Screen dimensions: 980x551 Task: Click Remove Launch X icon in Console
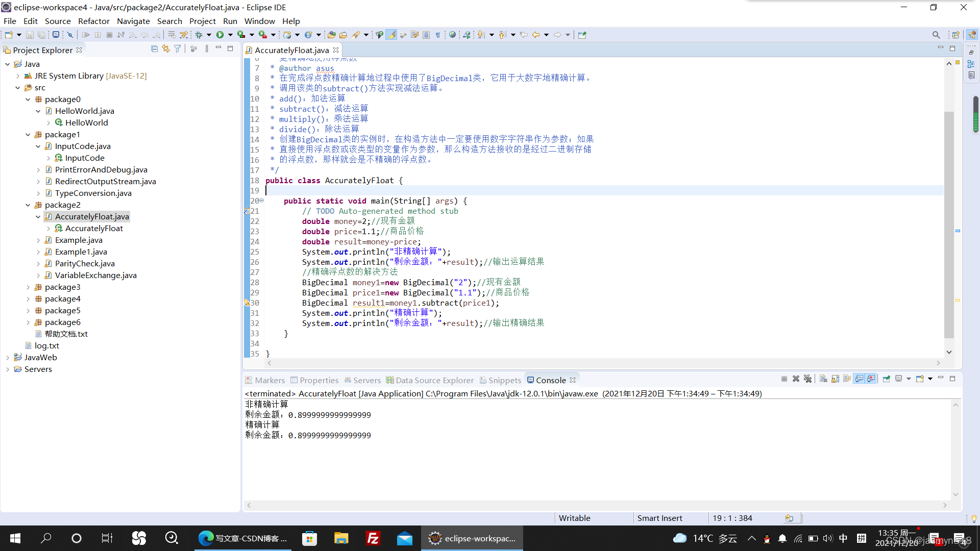tap(796, 379)
